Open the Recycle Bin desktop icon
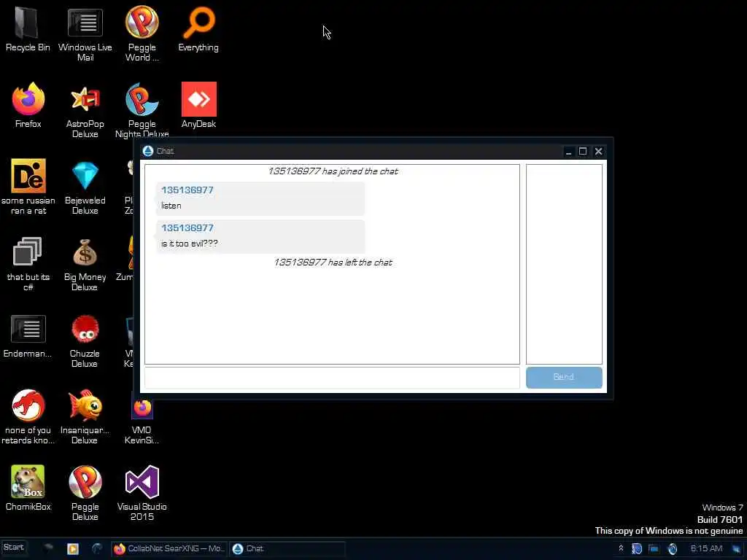This screenshot has height=560, width=747. [28, 29]
